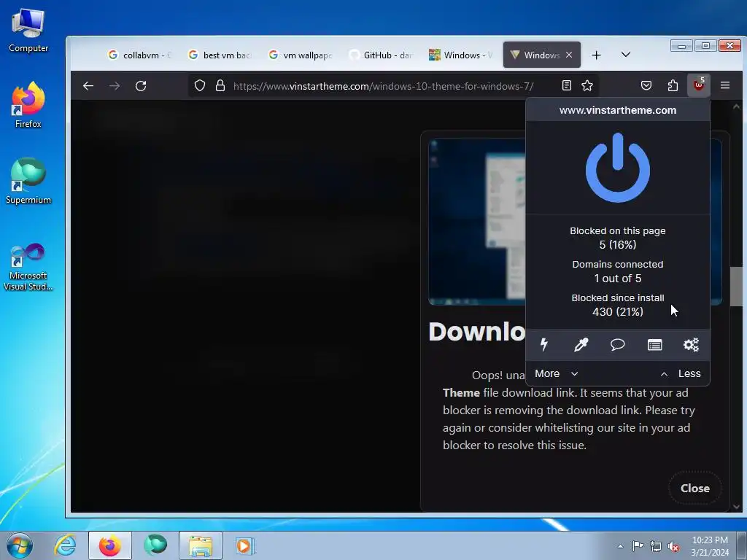This screenshot has height=560, width=747.
Task: Launch Internet Explorer from taskbar
Action: [65, 545]
